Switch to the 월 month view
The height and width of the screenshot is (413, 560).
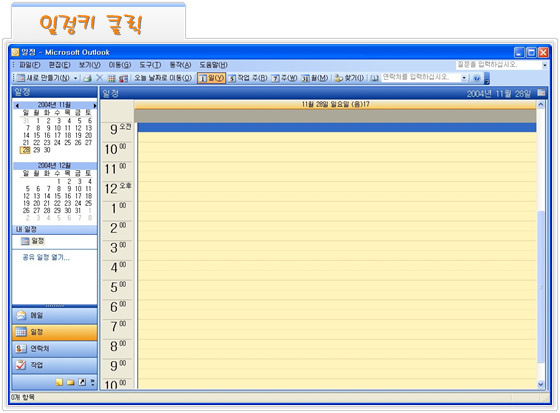[x=315, y=78]
